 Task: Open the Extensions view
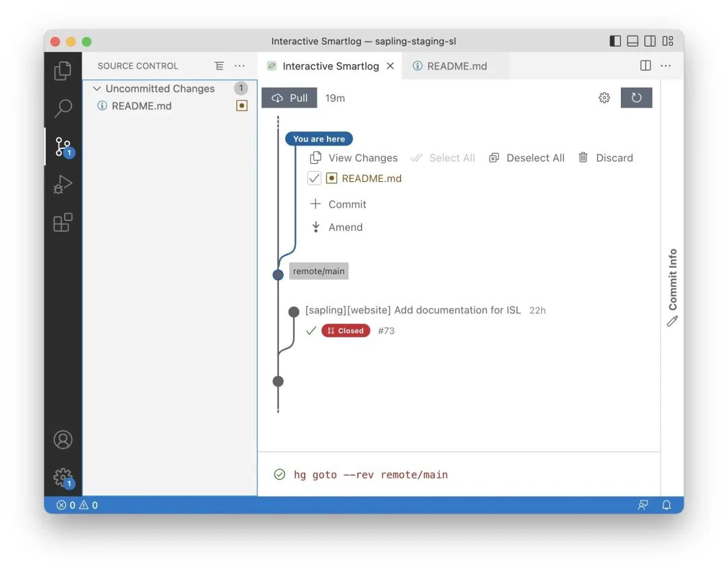pyautogui.click(x=63, y=222)
